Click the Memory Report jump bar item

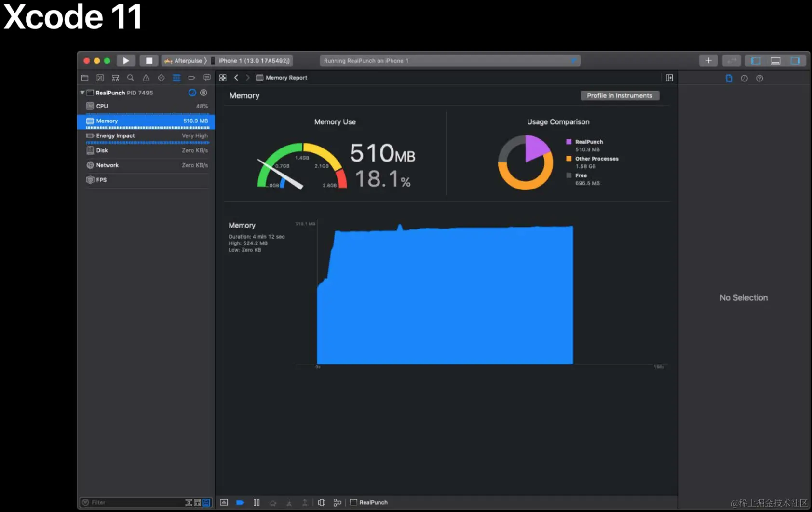tap(282, 78)
